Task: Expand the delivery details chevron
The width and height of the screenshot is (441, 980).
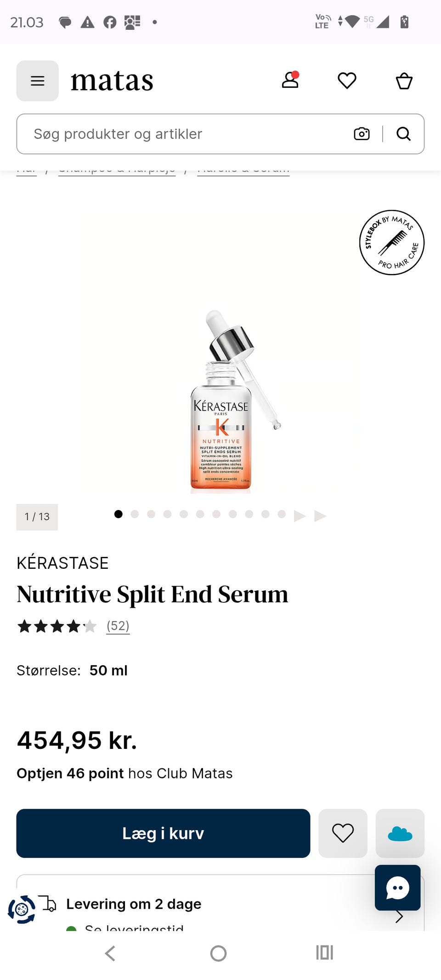Action: pyautogui.click(x=399, y=917)
